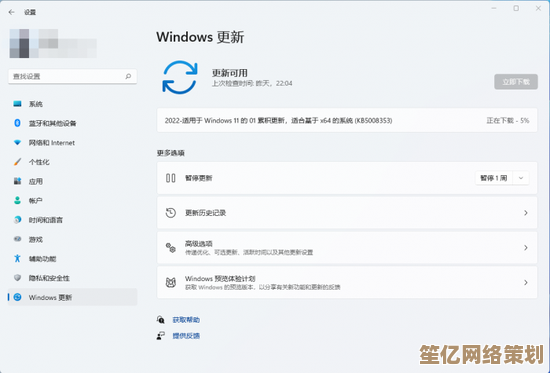Click the 提供反馈 feedback icon
This screenshot has width=550, height=373.
pos(161,336)
